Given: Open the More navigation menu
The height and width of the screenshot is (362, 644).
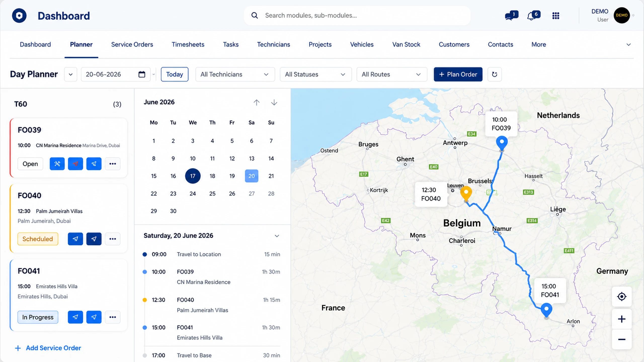Looking at the screenshot, I should pos(539,44).
